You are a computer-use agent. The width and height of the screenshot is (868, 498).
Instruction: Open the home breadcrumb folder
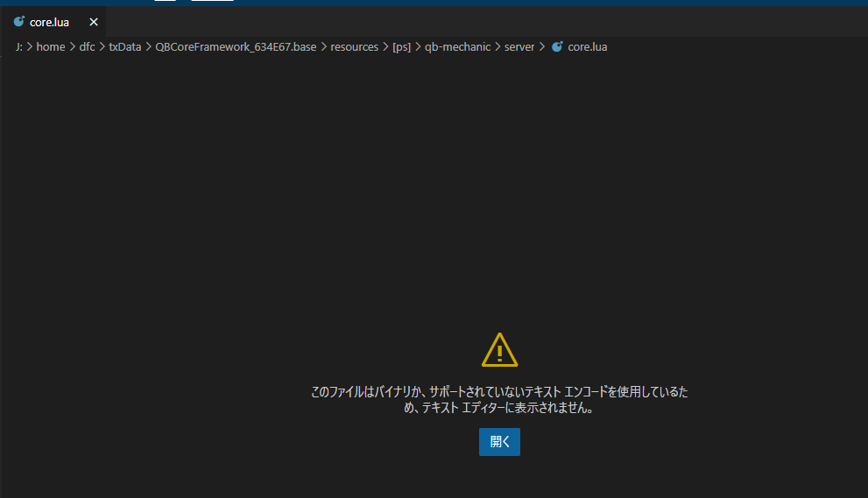pyautogui.click(x=51, y=47)
